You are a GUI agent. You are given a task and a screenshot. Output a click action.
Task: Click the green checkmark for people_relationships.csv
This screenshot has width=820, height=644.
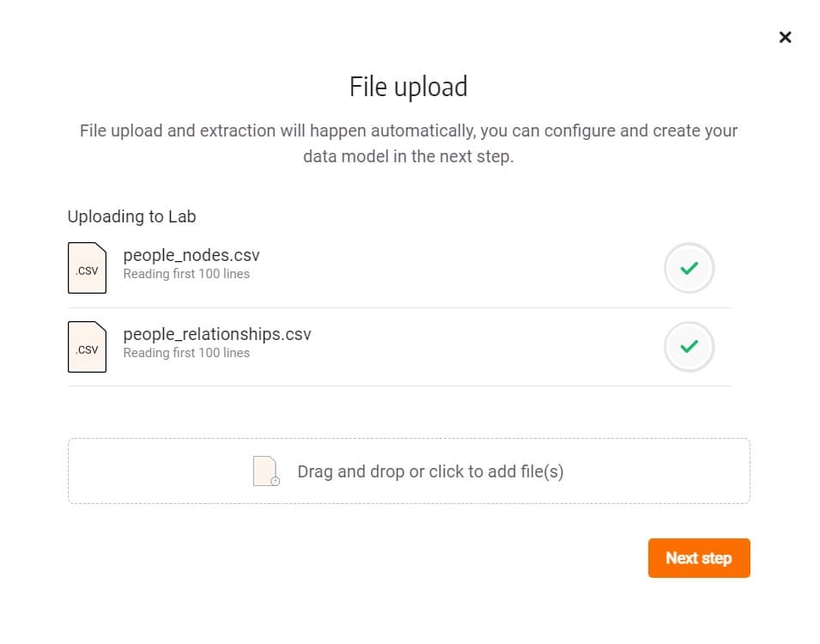(x=689, y=346)
